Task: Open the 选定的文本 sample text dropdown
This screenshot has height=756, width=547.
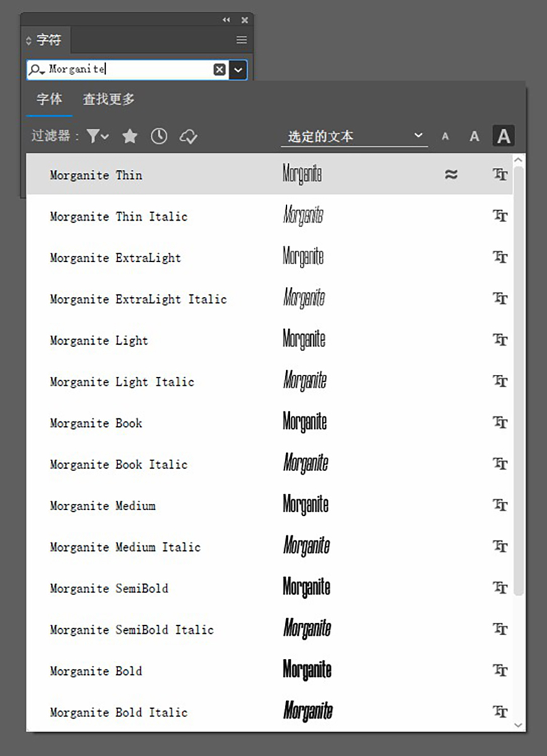Action: click(x=354, y=136)
